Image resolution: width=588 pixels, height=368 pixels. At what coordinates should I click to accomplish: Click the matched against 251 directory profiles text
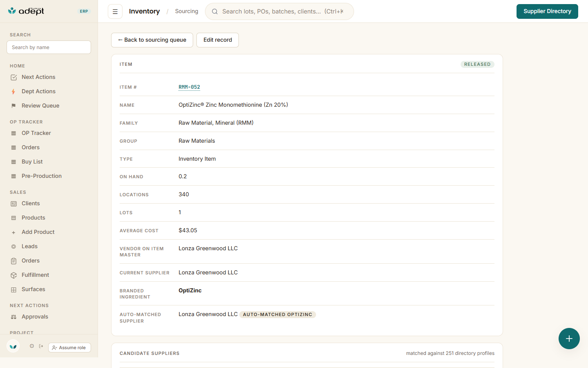tap(450, 353)
